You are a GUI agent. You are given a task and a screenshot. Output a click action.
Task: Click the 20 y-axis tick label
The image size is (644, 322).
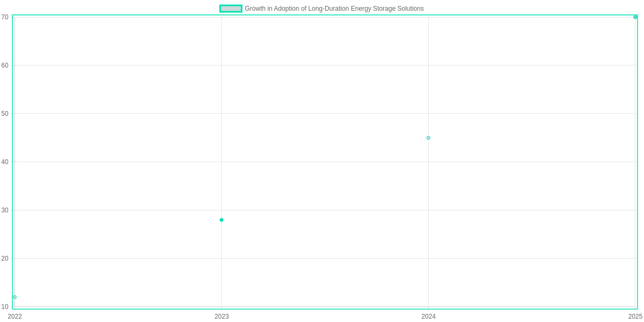[5, 258]
